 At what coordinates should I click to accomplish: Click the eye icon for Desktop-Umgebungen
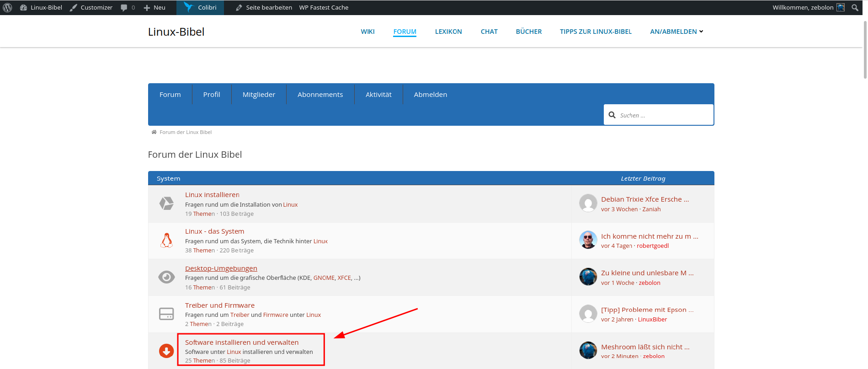tap(166, 277)
